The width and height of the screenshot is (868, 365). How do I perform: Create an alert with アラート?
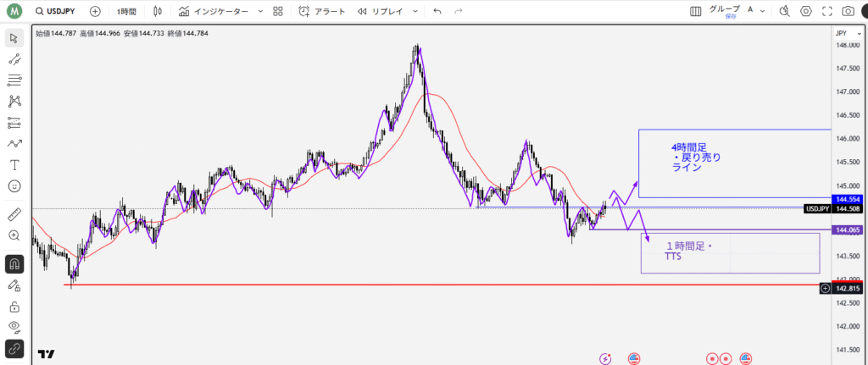click(321, 11)
